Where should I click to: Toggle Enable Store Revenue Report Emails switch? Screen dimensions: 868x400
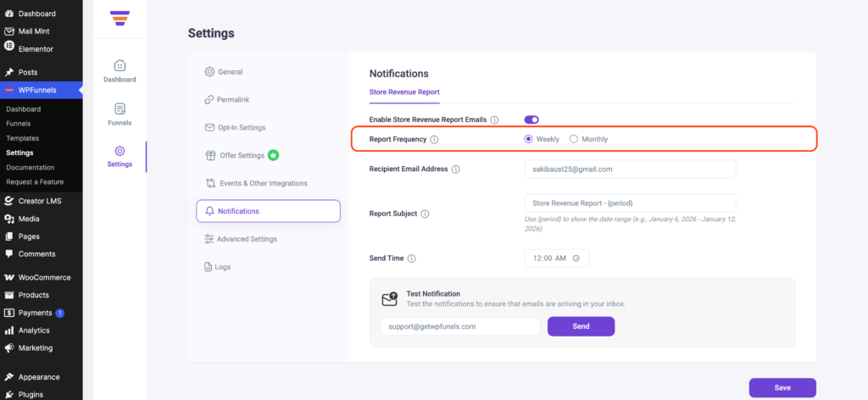[531, 119]
